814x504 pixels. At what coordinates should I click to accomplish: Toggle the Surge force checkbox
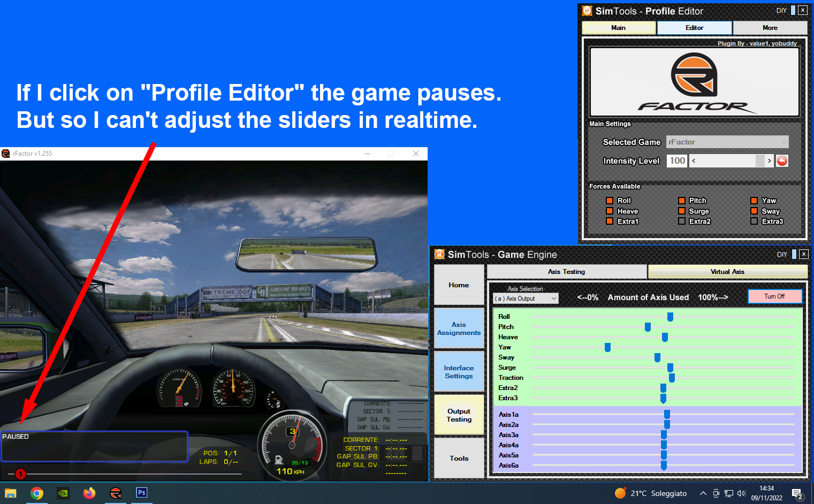[682, 211]
